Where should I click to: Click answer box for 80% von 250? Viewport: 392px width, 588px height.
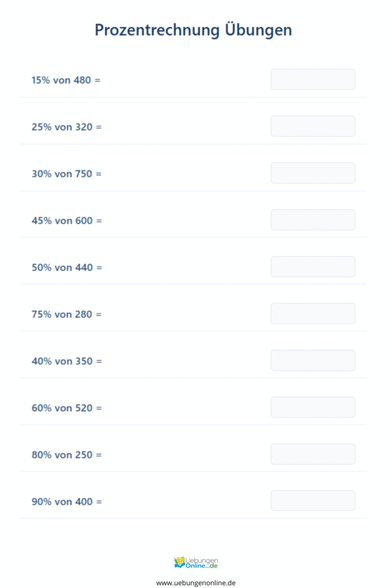(x=313, y=455)
